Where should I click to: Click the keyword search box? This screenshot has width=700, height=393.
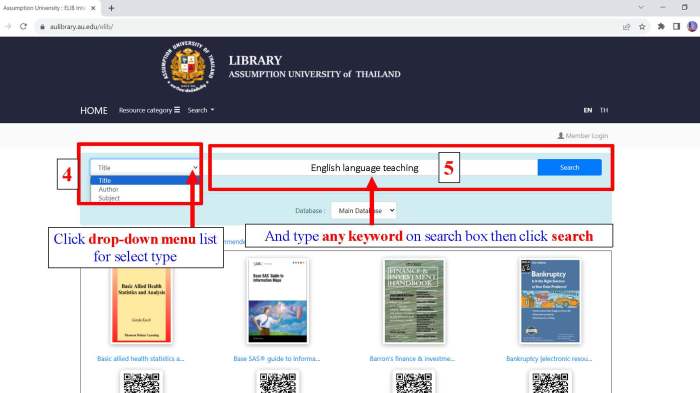point(374,167)
